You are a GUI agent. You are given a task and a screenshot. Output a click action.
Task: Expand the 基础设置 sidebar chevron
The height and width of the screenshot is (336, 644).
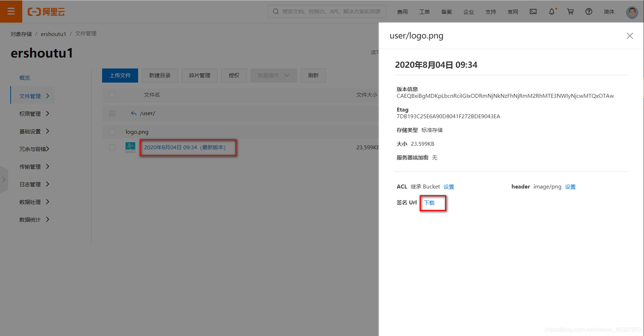(x=48, y=131)
